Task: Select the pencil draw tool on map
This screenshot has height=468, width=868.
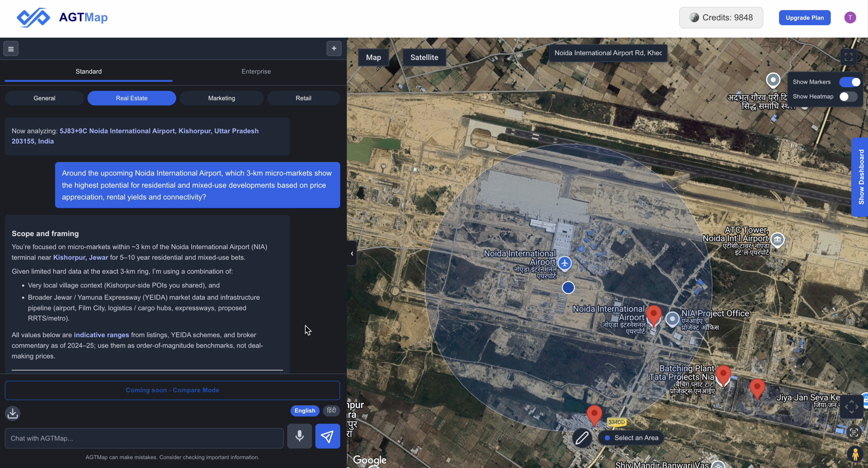Action: (582, 438)
